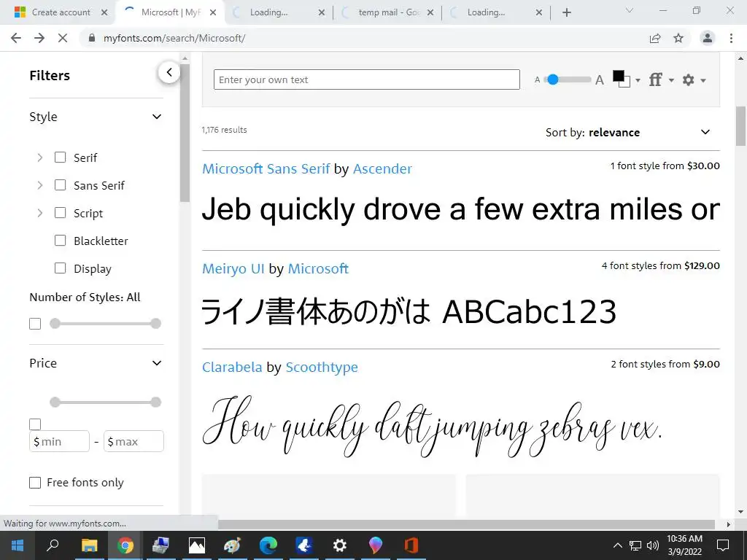Expand the Serif subcategories

click(40, 157)
